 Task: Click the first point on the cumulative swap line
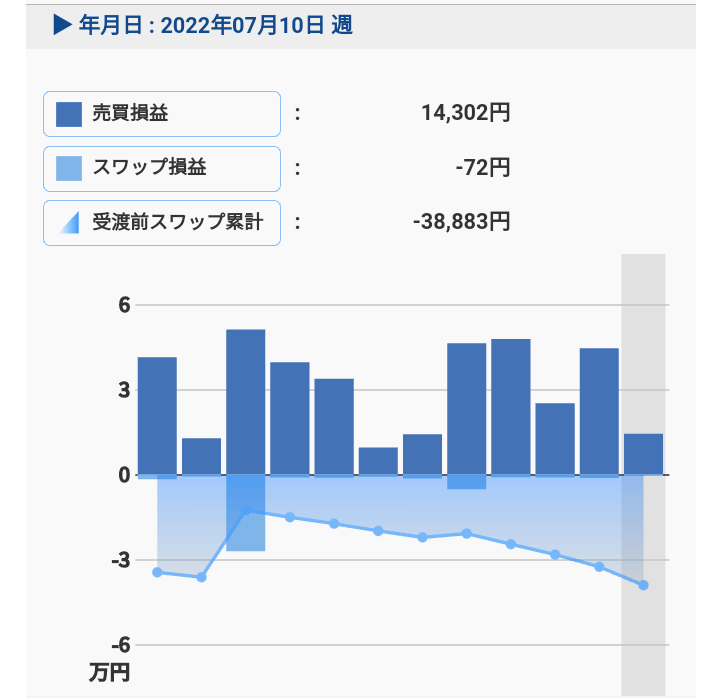click(x=157, y=572)
